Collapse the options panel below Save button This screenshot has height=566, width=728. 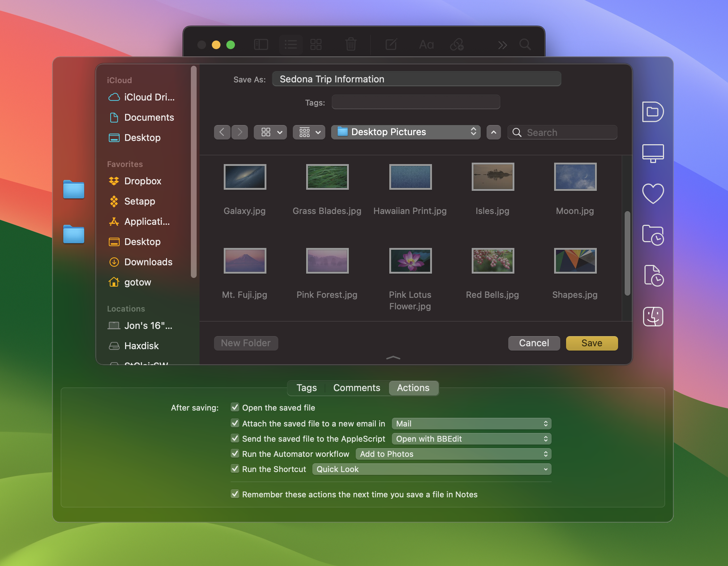coord(393,358)
